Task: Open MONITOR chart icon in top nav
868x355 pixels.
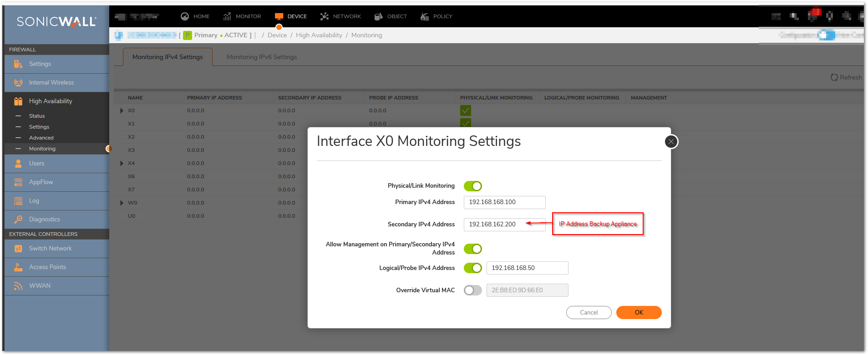Action: (227, 16)
